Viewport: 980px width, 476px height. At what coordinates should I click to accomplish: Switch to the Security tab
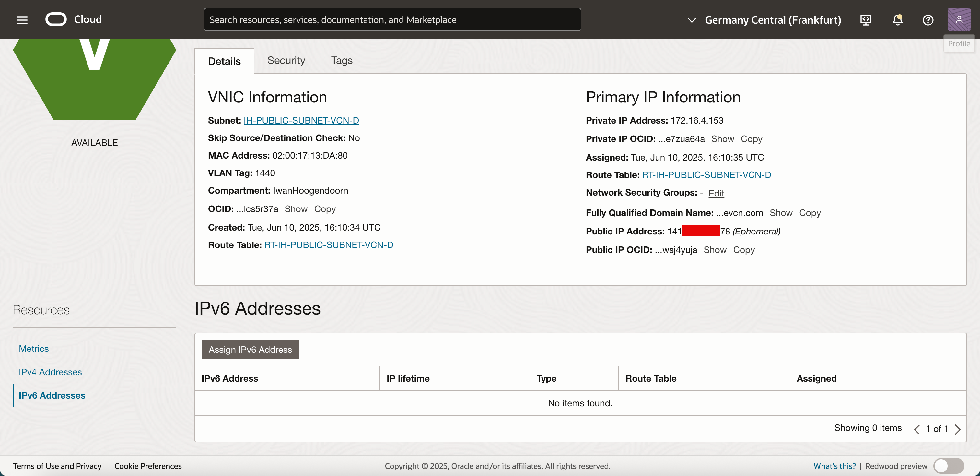click(286, 61)
